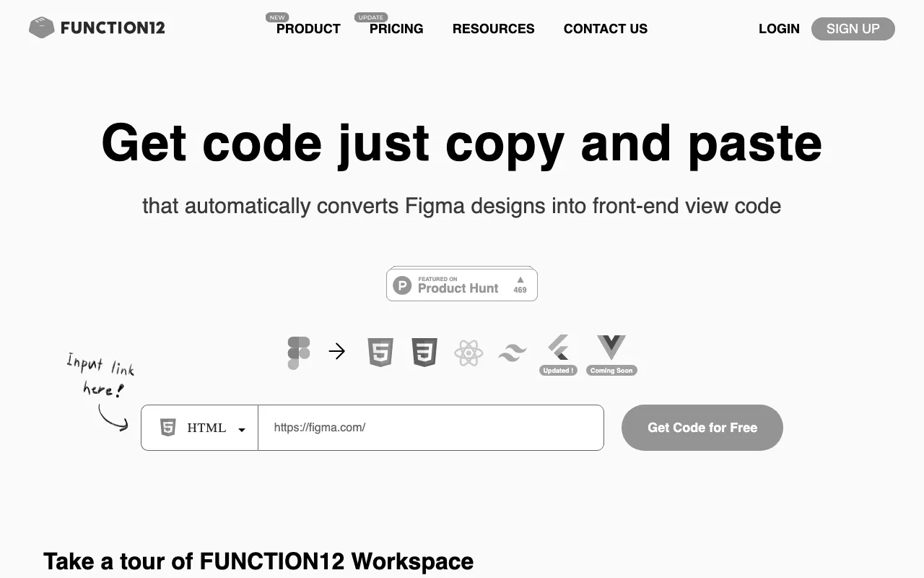Click the NEW badge above PRODUCT
Viewport: 924px width, 578px height.
point(277,17)
